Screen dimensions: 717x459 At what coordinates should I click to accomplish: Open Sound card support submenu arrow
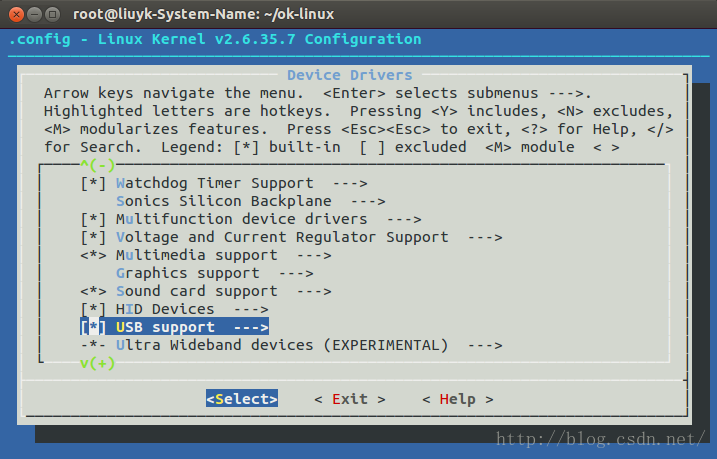[x=314, y=291]
